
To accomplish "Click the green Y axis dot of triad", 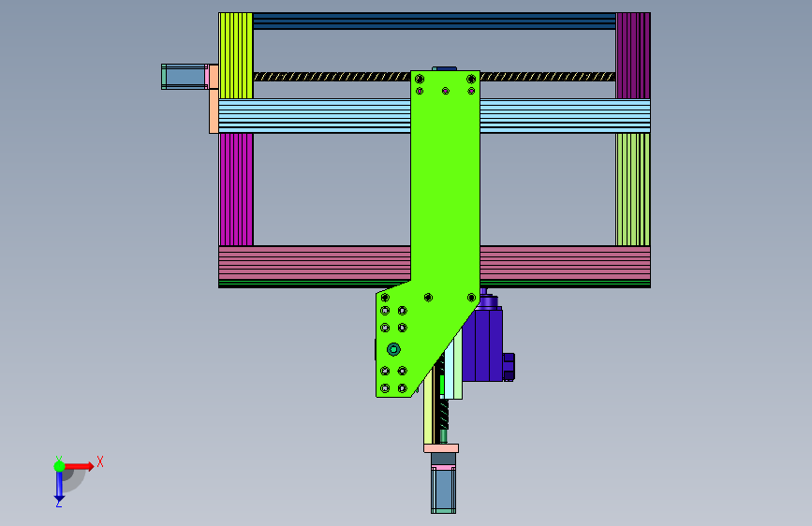I will point(59,466).
